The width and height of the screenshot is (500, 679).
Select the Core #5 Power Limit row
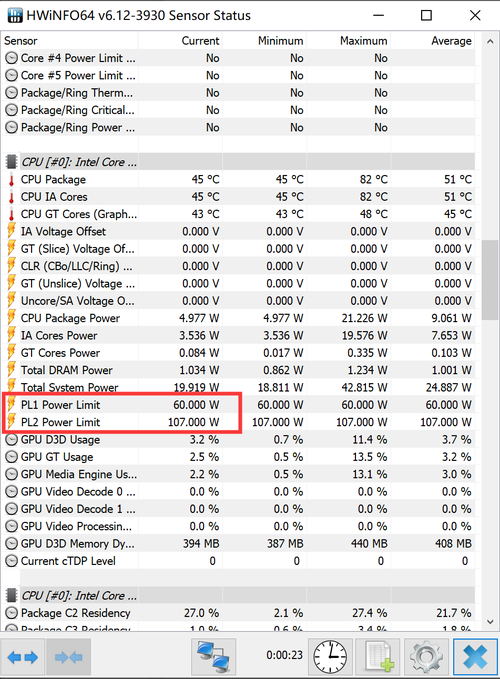click(x=238, y=75)
